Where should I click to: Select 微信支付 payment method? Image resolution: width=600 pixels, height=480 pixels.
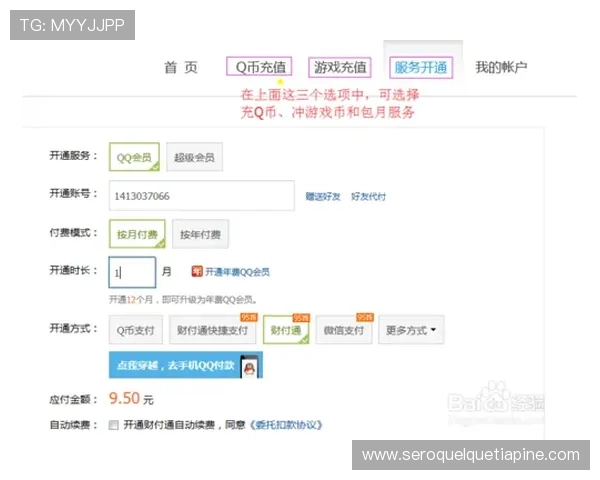point(344,330)
